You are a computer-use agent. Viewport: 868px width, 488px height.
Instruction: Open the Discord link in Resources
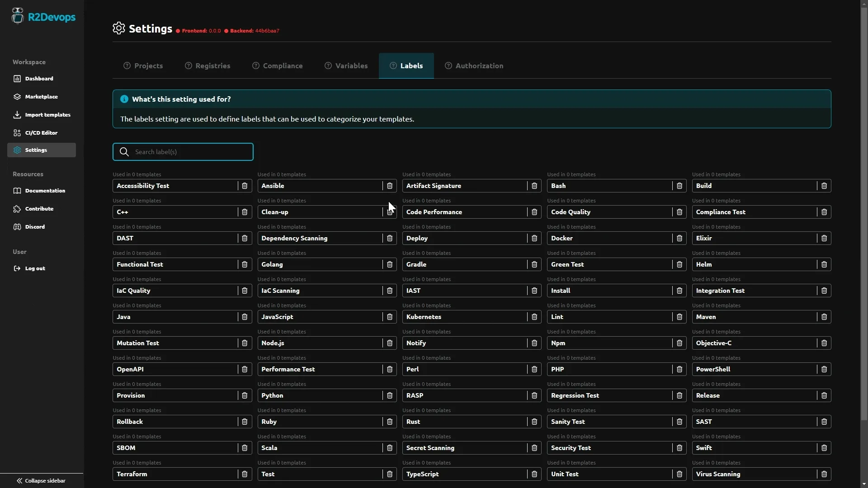(x=35, y=226)
